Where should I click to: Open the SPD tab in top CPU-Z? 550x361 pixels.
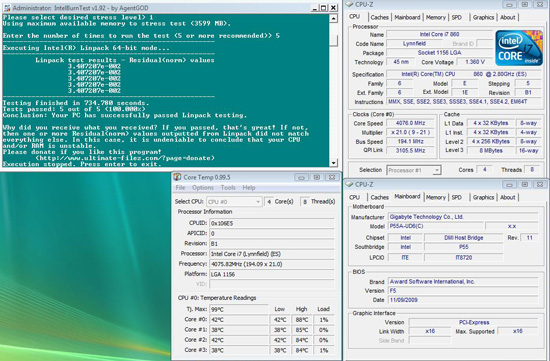coord(456,17)
